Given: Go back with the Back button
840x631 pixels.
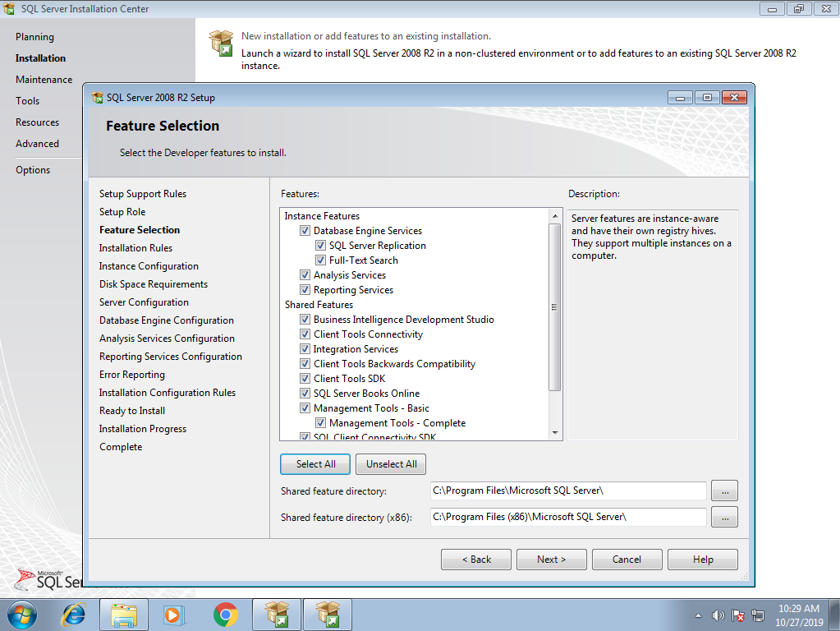Looking at the screenshot, I should [x=475, y=560].
